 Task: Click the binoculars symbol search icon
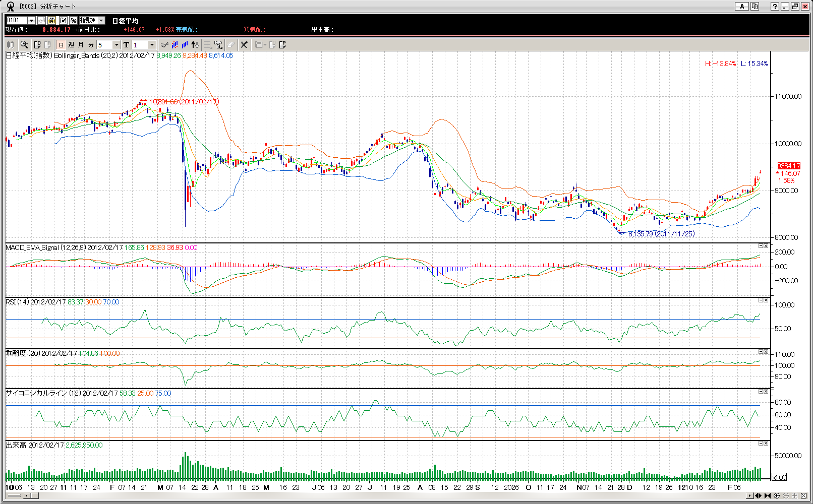click(52, 20)
